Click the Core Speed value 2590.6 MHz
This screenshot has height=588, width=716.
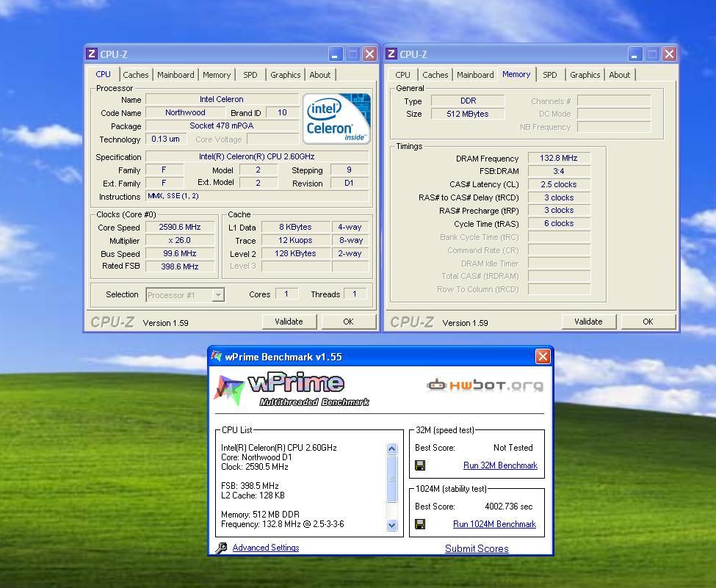click(180, 227)
